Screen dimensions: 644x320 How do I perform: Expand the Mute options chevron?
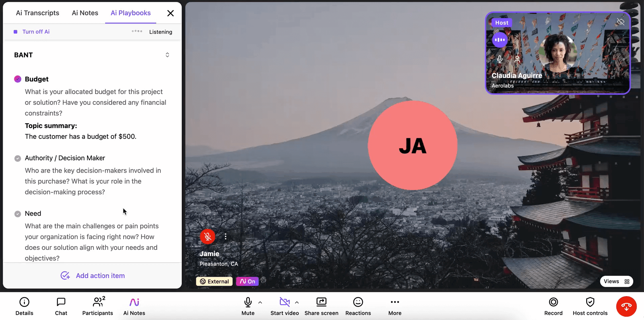tap(260, 302)
